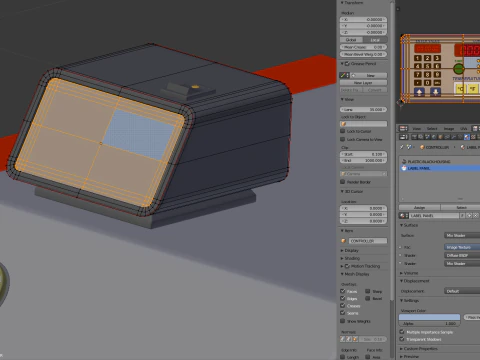Image resolution: width=480 pixels, height=360 pixels.
Task: Select the Material properties tab icon
Action: pos(467,137)
